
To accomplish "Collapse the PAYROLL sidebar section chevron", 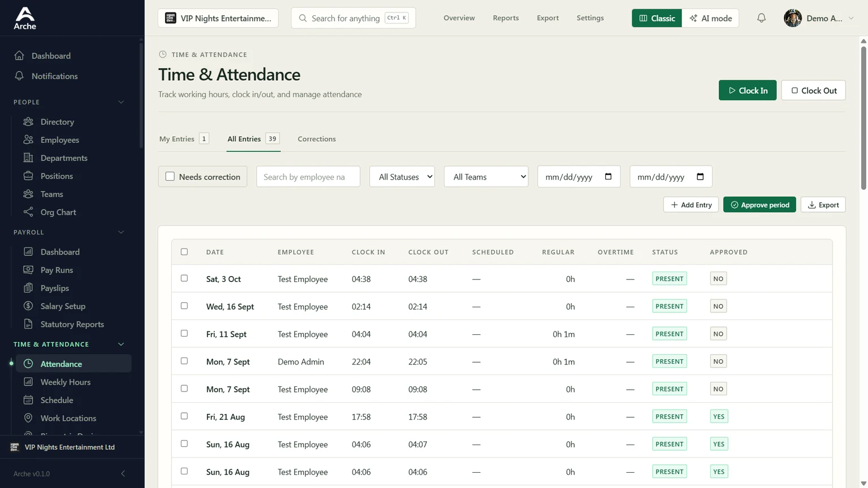I will tap(121, 232).
